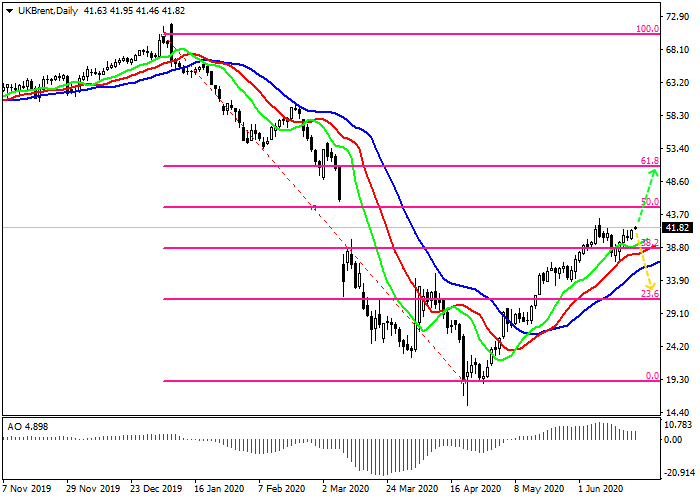Image resolution: width=700 pixels, height=500 pixels.
Task: Select the 50.0 Fibonacci level label
Action: [649, 202]
